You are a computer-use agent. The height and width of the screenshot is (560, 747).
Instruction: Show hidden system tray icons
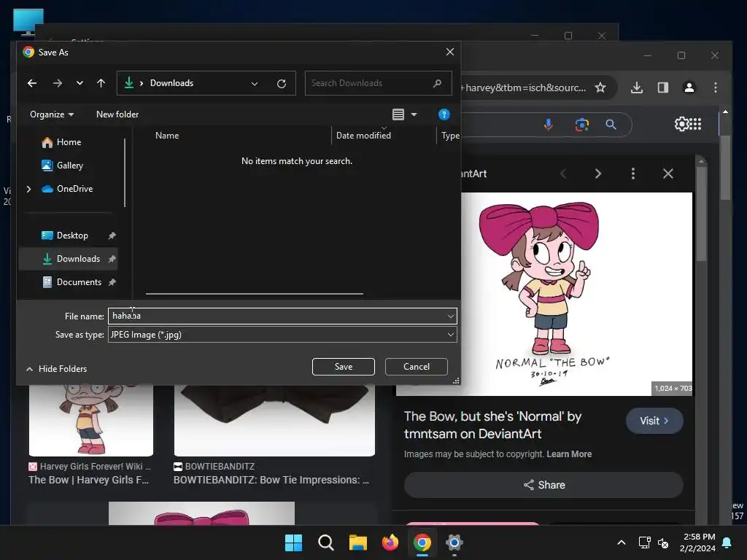[622, 542]
